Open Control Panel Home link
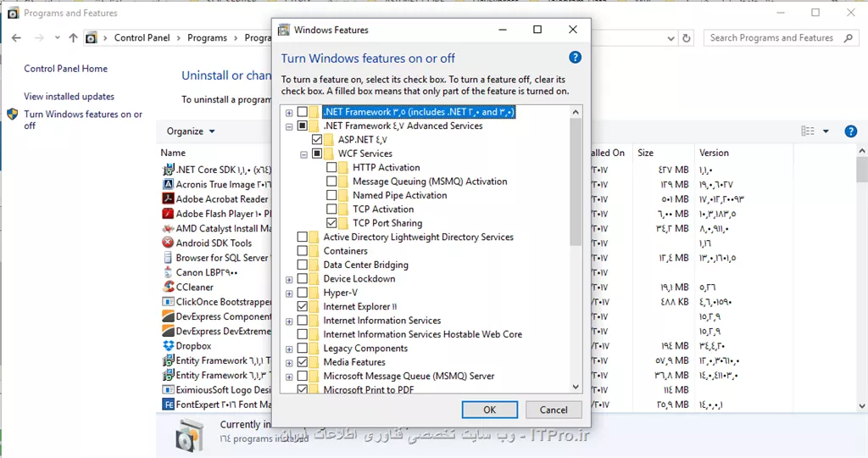This screenshot has width=868, height=458. click(65, 69)
